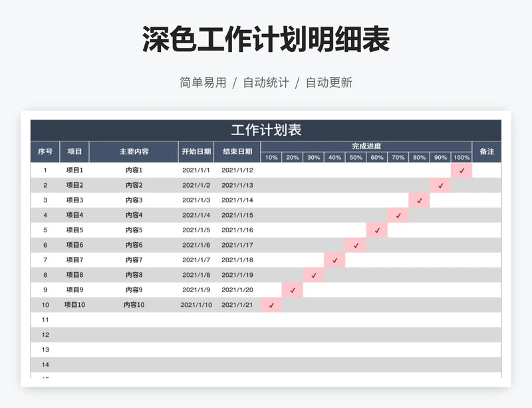Select start date 2021/1/10

pos(196,305)
